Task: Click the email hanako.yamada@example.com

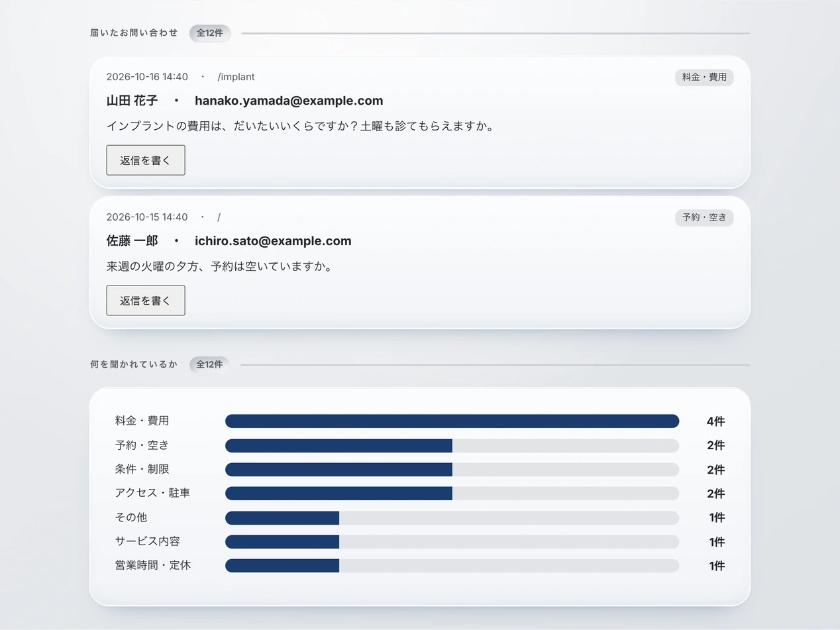Action: click(289, 101)
